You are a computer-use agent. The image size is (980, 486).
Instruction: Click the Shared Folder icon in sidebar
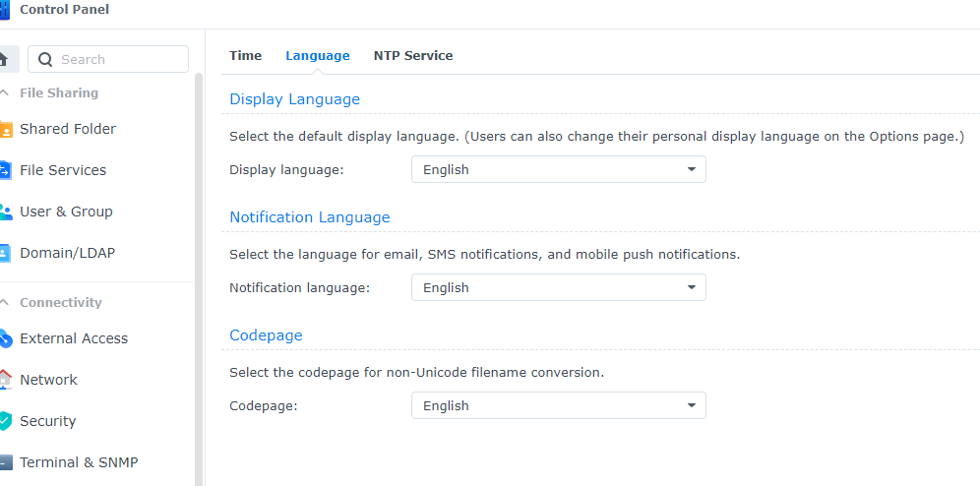[x=6, y=129]
